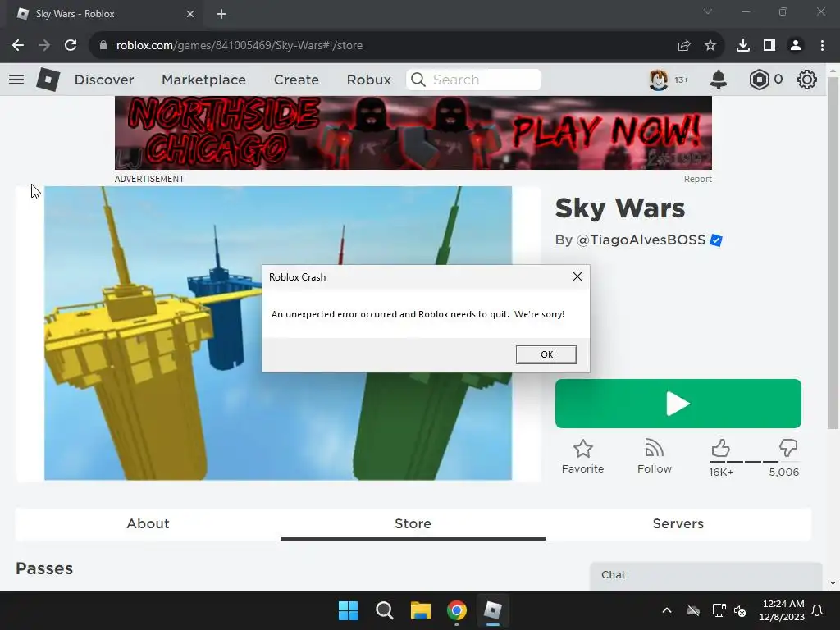The height and width of the screenshot is (630, 840).
Task: Give Sky Wars a thumbs down
Action: pos(788,448)
